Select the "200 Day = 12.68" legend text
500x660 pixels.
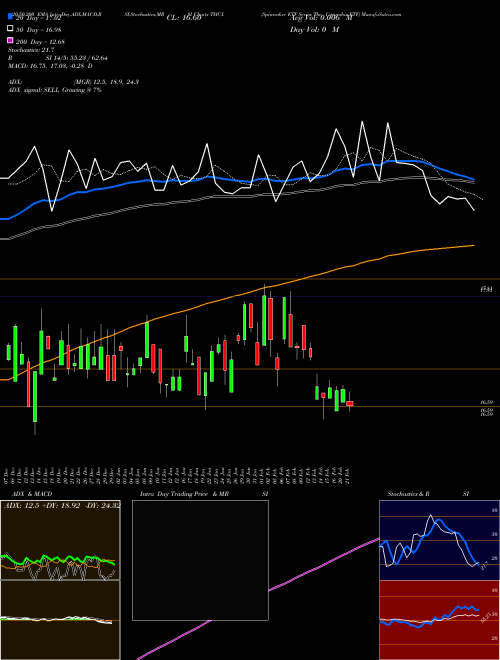pos(40,42)
